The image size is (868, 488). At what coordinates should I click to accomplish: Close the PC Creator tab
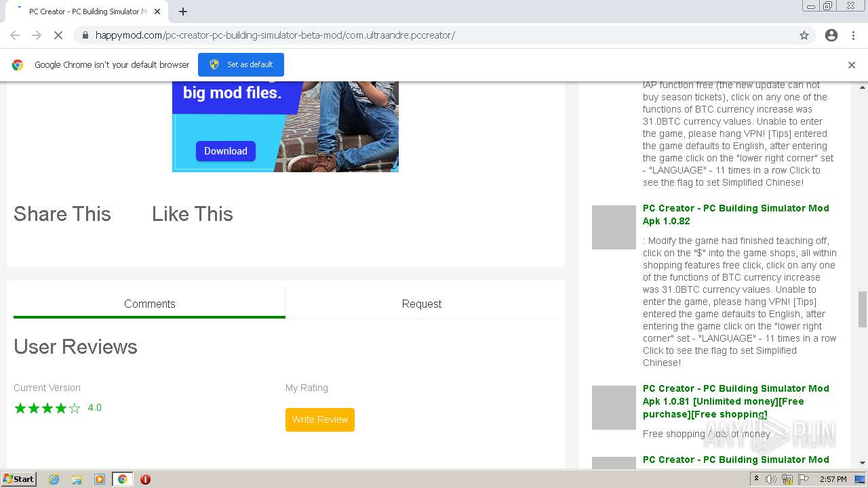click(x=158, y=12)
